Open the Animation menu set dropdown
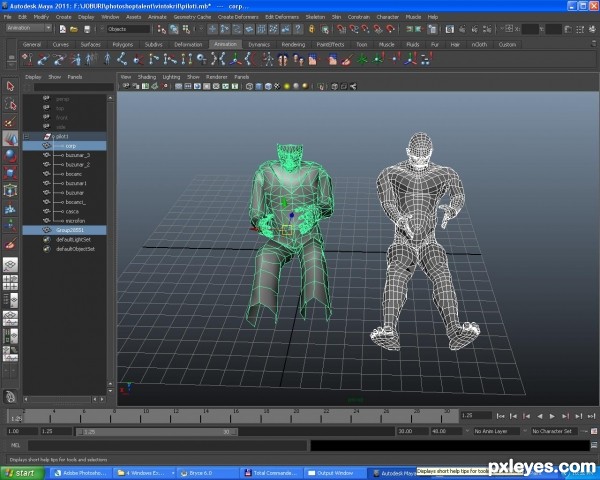This screenshot has height=480, width=600. [29, 28]
